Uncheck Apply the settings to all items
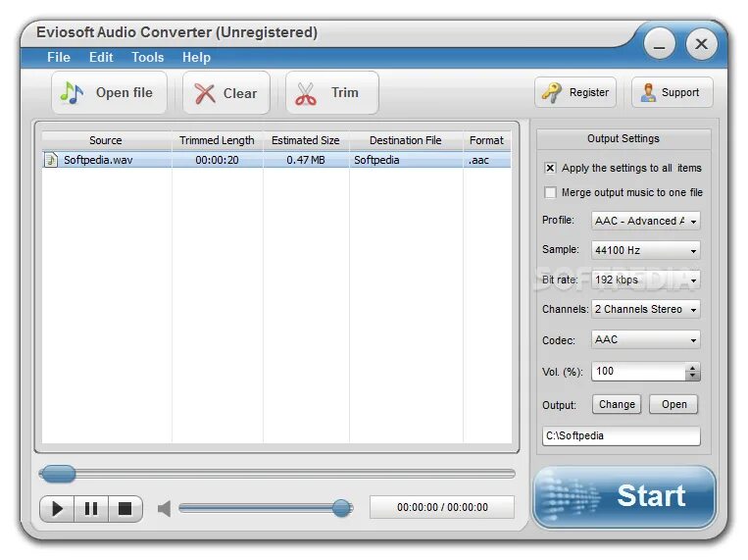 [550, 168]
